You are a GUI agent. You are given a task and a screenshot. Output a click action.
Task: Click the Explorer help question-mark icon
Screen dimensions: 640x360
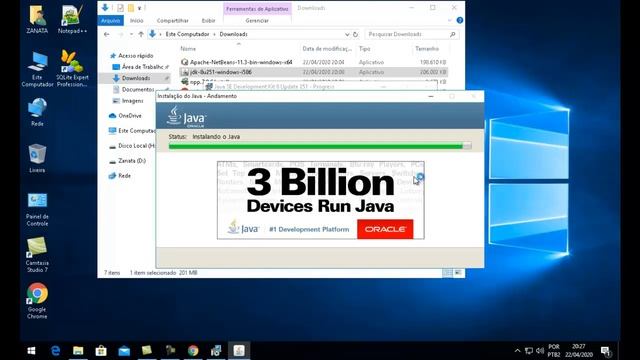click(x=460, y=20)
